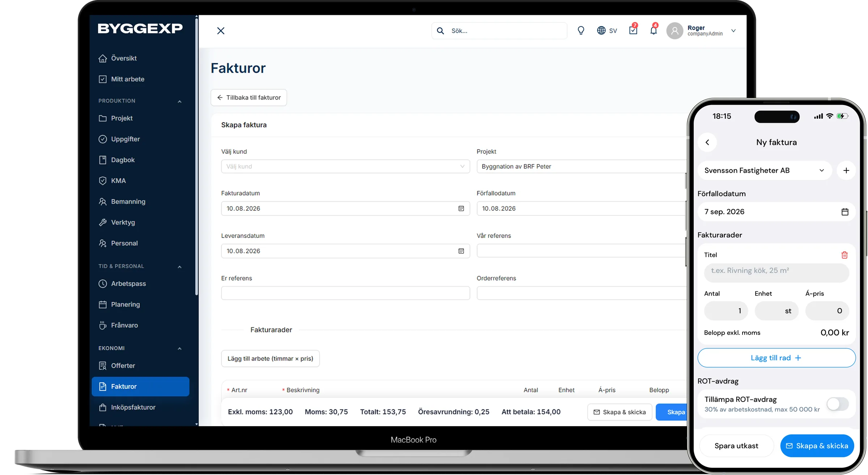The image size is (868, 475).
Task: Expand the Roger user menu chevron
Action: tap(733, 31)
